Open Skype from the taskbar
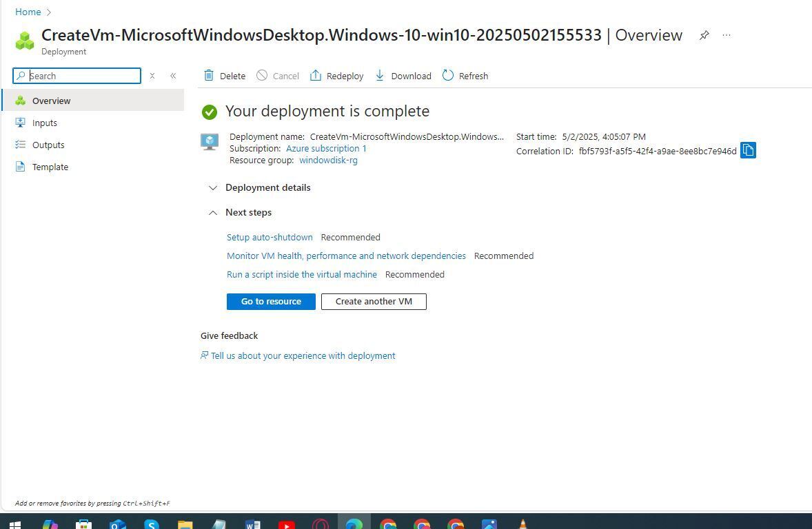 click(151, 523)
